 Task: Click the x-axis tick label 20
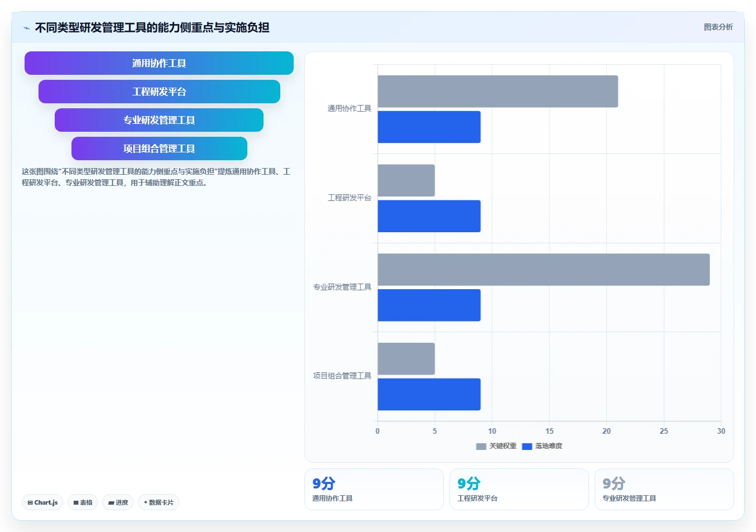click(606, 431)
